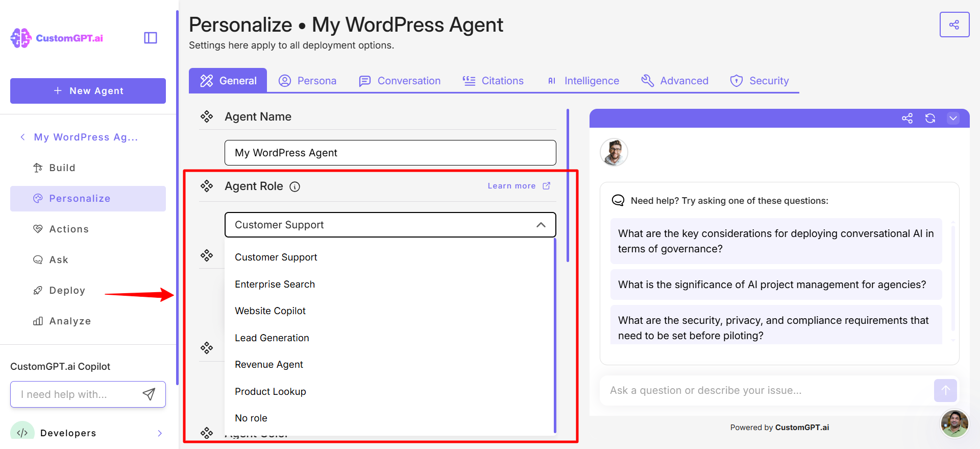Ask the security and compliance suggested question
Screen dimensions: 980x449
coord(776,325)
